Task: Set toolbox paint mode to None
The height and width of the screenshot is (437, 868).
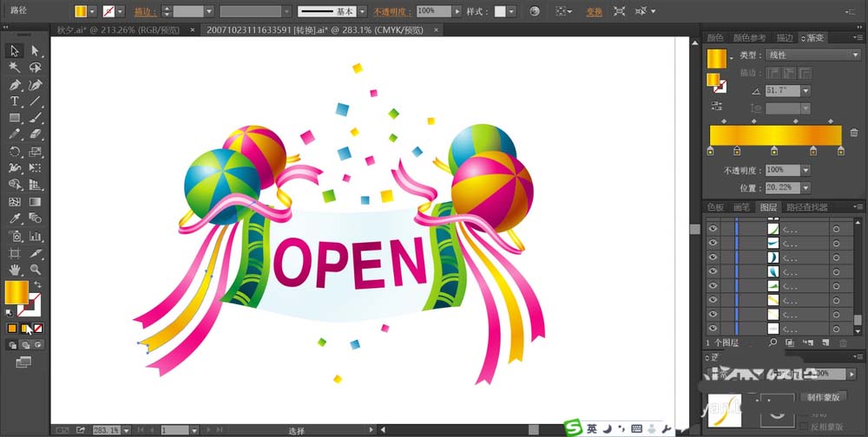Action: point(38,329)
